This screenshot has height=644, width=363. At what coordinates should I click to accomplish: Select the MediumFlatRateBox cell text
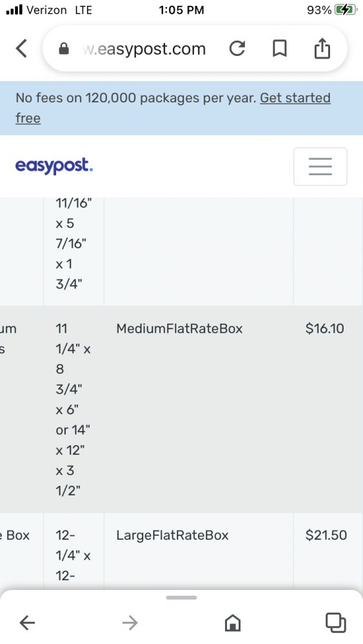[179, 328]
